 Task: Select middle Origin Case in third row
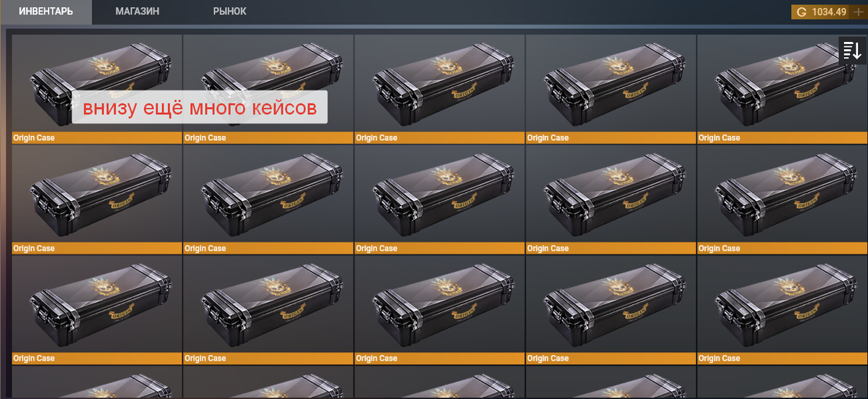click(439, 310)
